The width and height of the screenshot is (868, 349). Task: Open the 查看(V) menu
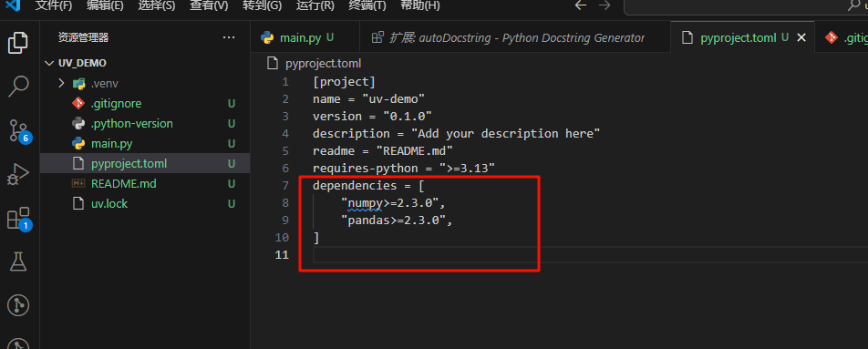point(209,5)
